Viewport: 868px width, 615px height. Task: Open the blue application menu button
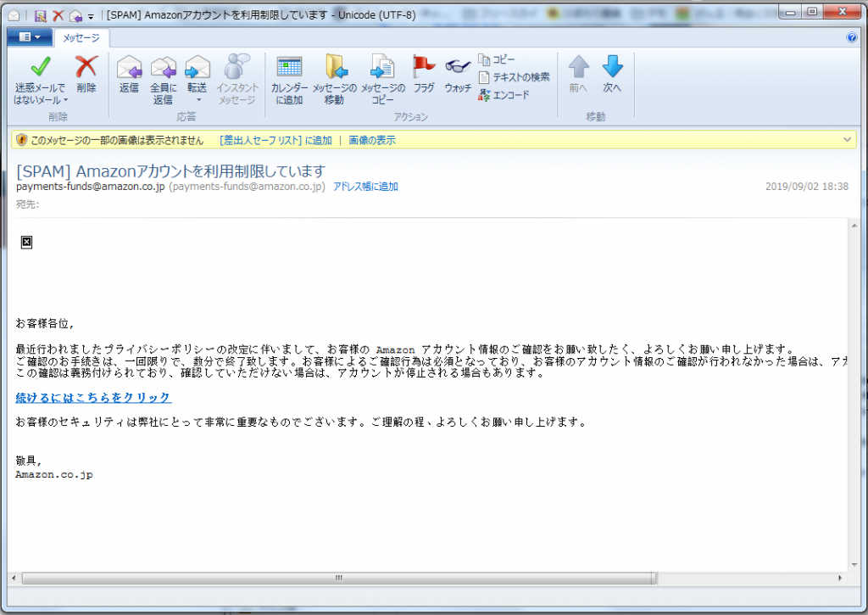tap(30, 37)
